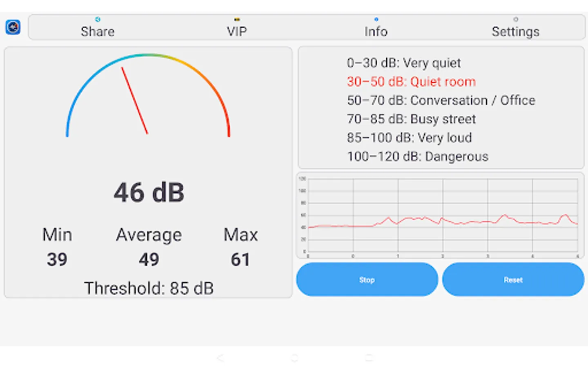
Task: Select the "30–50 dB: Quiet room" entry
Action: click(411, 82)
